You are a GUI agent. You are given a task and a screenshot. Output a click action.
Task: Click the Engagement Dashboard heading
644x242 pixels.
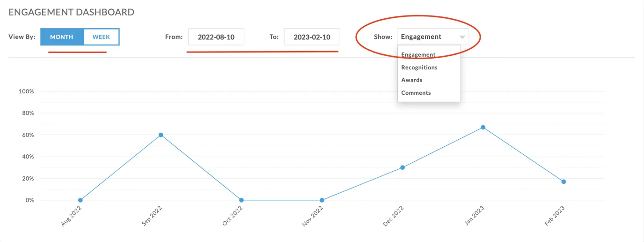[x=72, y=12]
